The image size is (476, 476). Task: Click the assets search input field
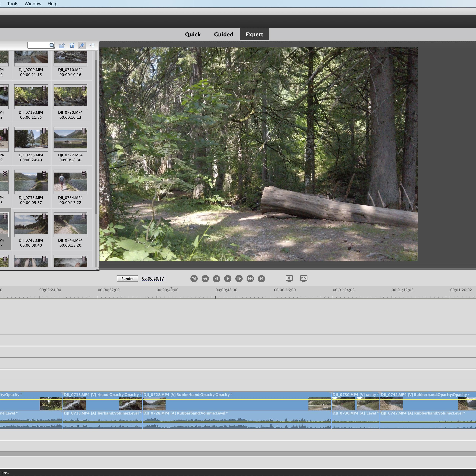coord(38,45)
